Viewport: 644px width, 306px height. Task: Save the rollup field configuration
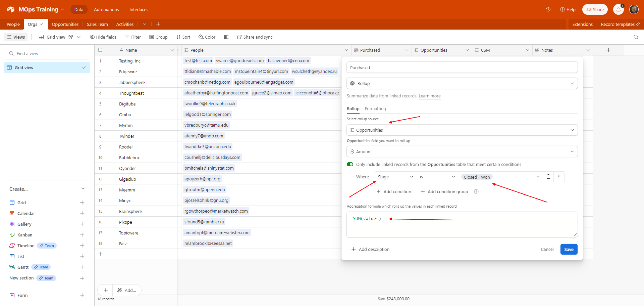569,249
